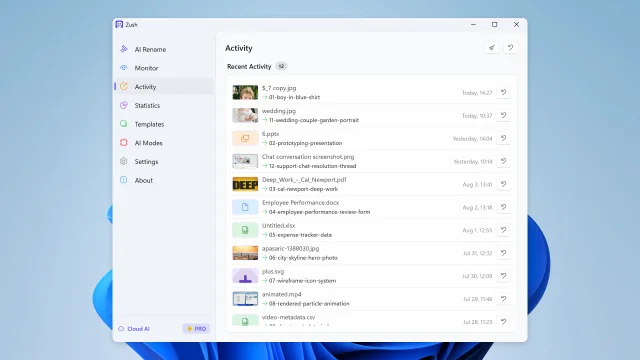Undo rename of Deep_Work_-_Cal_Newport.pdf
Viewport: 640px width, 360px height.
504,184
